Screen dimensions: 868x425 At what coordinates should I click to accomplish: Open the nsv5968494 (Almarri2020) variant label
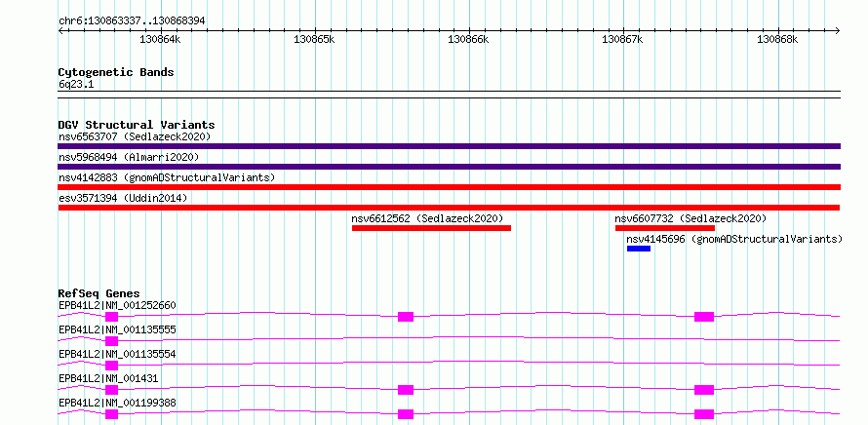click(129, 157)
